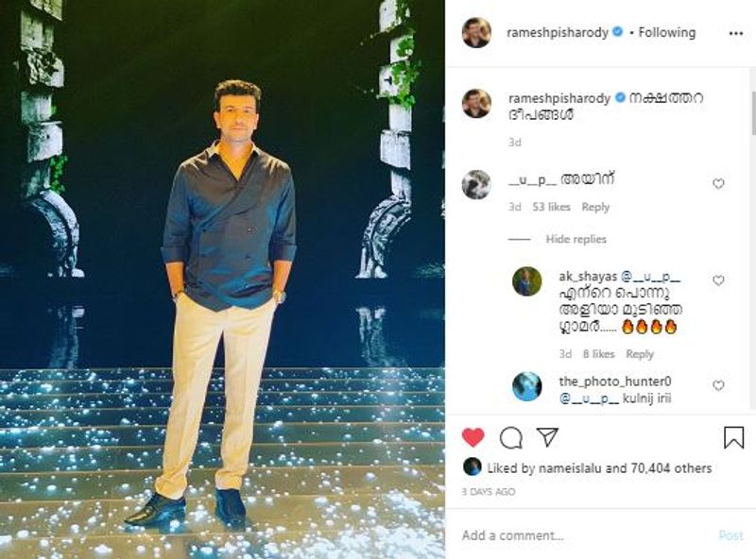Image resolution: width=756 pixels, height=559 pixels.
Task: Like the comment by _u_p_
Action: point(718,184)
